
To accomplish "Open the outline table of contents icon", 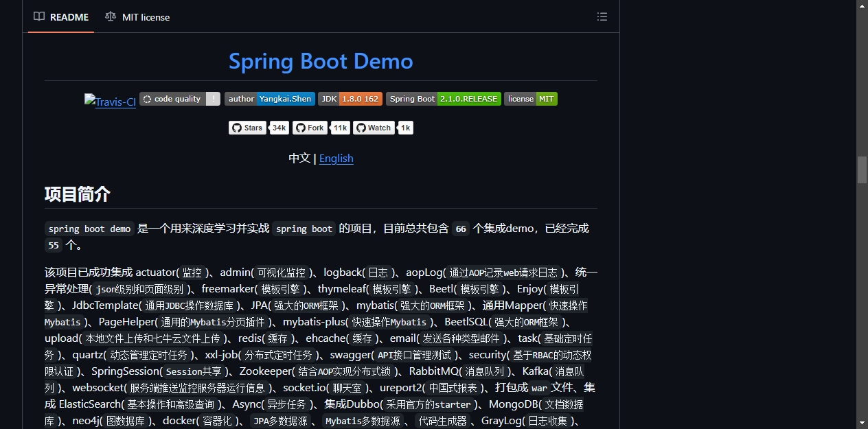I will click(602, 16).
